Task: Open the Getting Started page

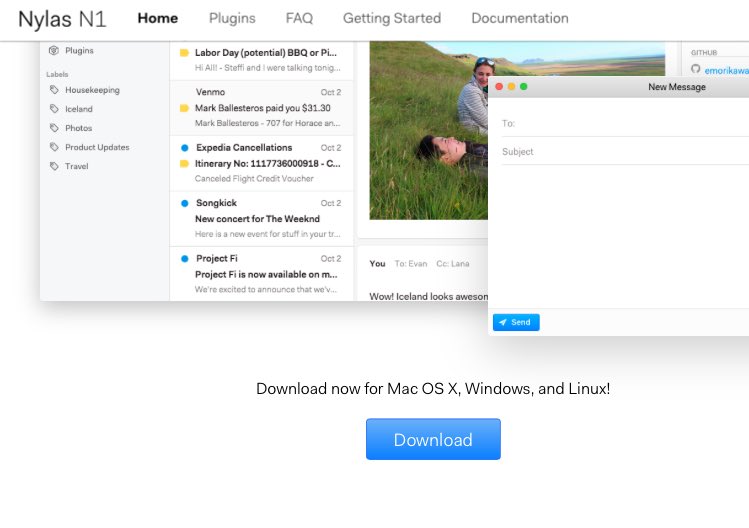Action: 392,18
